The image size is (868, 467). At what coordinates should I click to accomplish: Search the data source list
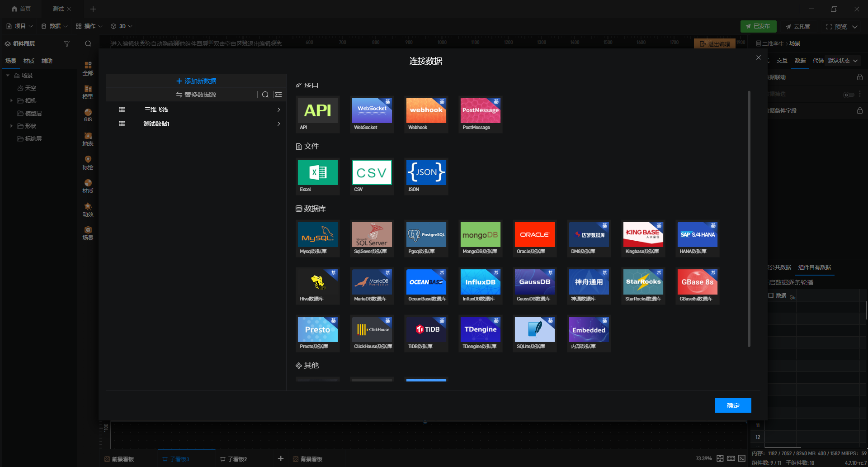pos(265,95)
